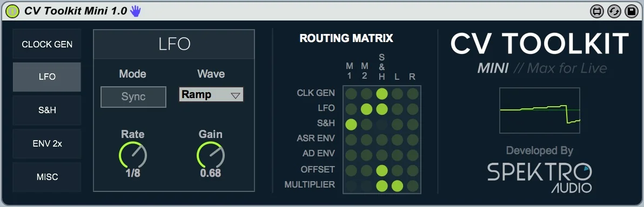Enable S&H to R output routing

[x=413, y=124]
